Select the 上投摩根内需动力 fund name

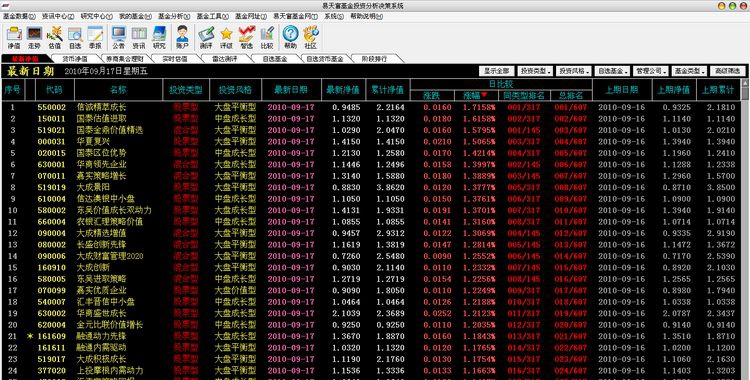[x=110, y=370]
